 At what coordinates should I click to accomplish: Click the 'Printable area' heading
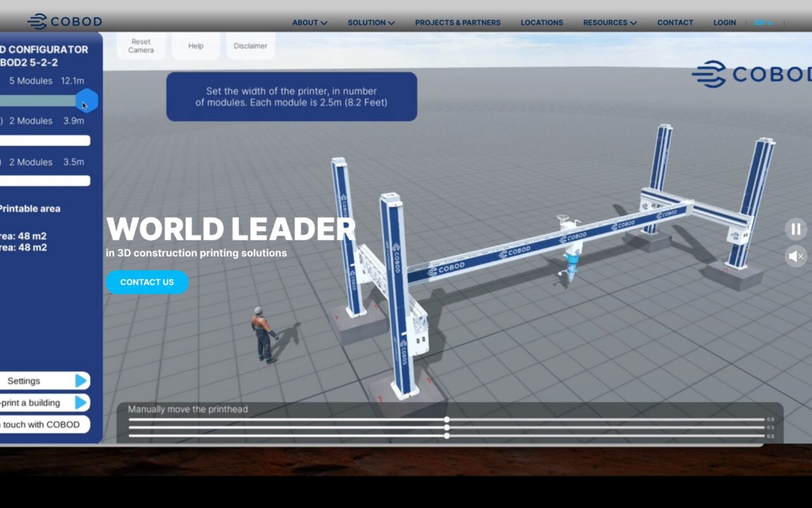tap(30, 208)
